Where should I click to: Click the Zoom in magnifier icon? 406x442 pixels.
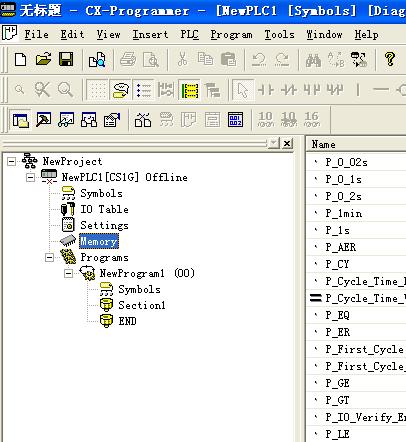point(65,90)
